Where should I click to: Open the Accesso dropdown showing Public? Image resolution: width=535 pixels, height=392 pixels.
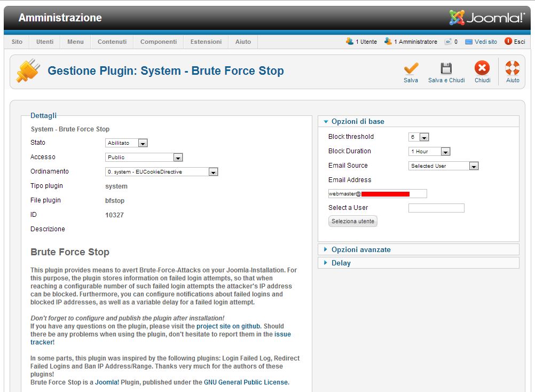[x=144, y=157]
